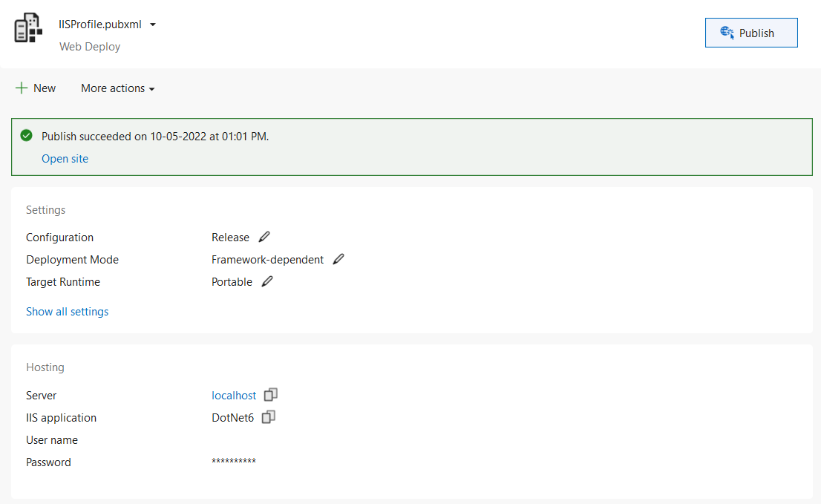Click the Portable target runtime value

[x=232, y=282]
